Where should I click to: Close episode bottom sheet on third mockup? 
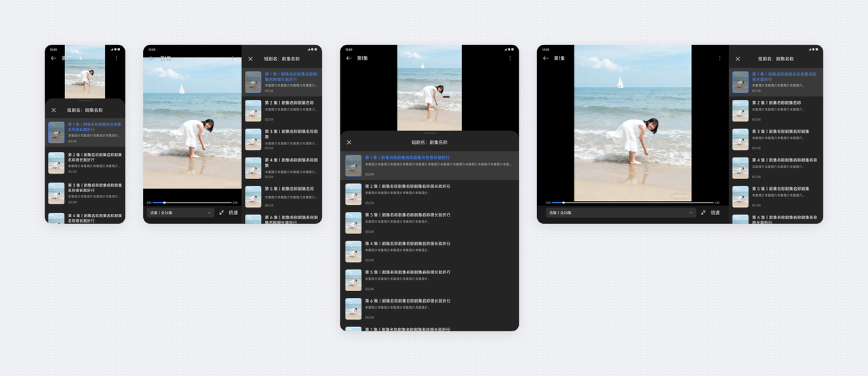[349, 143]
